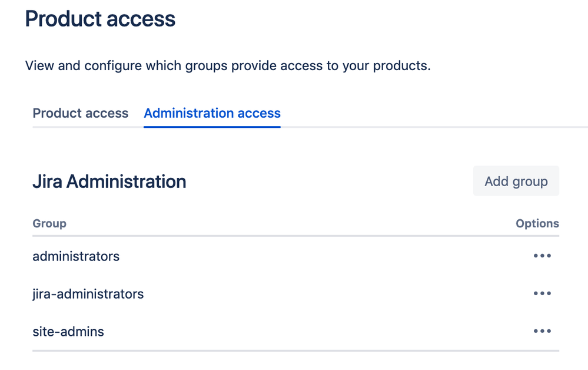Select the Administration access tab

coord(212,113)
